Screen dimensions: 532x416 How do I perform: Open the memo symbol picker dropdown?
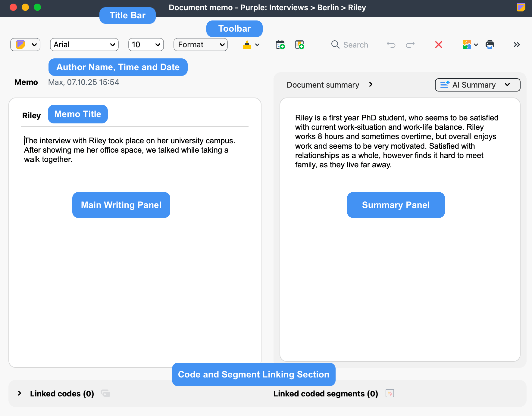point(25,45)
